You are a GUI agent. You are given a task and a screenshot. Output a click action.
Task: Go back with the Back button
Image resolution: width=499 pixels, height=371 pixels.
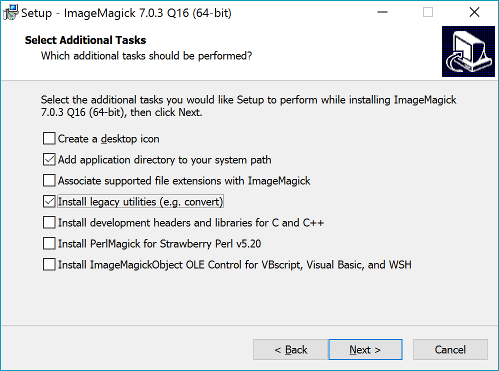(x=290, y=349)
